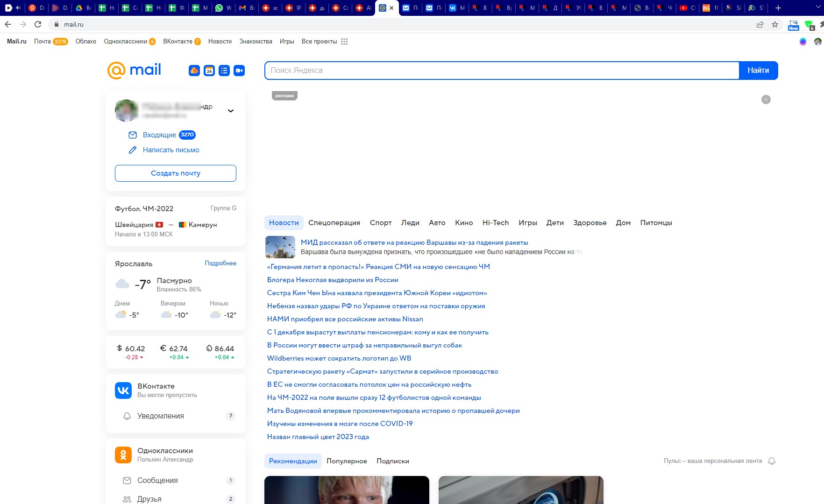Click the Pulse notifications bell icon
This screenshot has width=824, height=504.
coord(772,461)
